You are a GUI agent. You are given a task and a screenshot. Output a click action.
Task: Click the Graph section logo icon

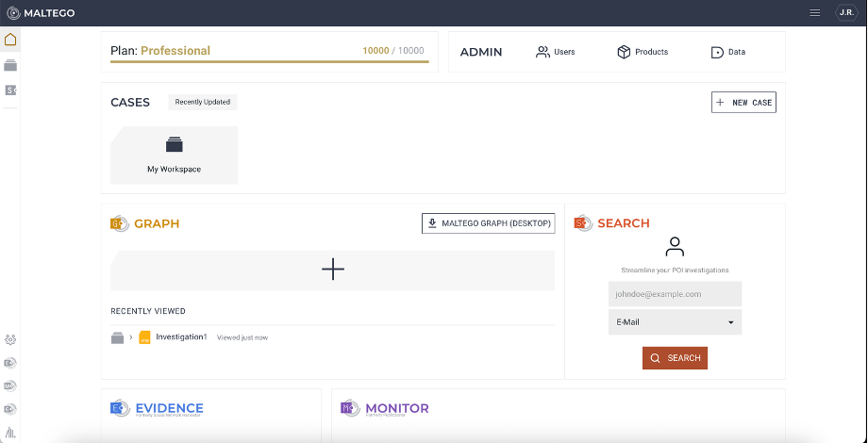point(120,223)
